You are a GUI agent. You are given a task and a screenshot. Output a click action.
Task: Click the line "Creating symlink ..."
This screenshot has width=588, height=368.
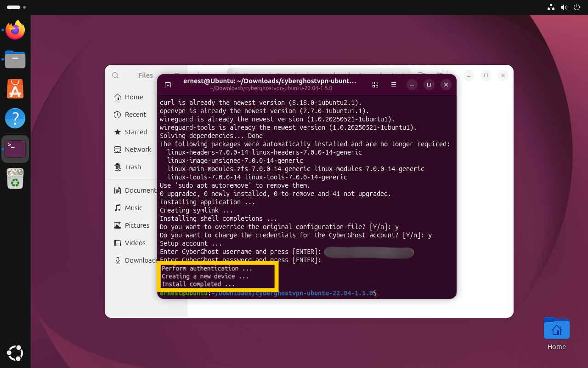point(196,210)
